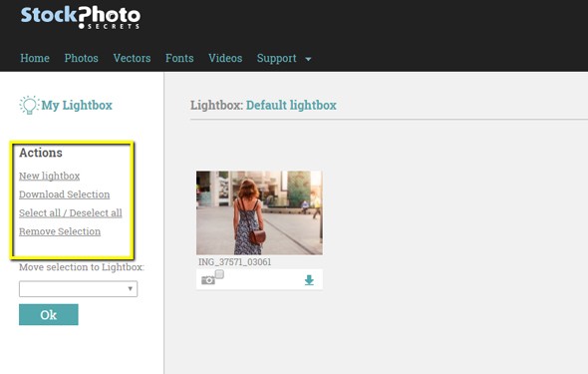Open the Move selection to Lightbox dropdown
Image resolution: width=588 pixels, height=374 pixels.
pos(78,289)
